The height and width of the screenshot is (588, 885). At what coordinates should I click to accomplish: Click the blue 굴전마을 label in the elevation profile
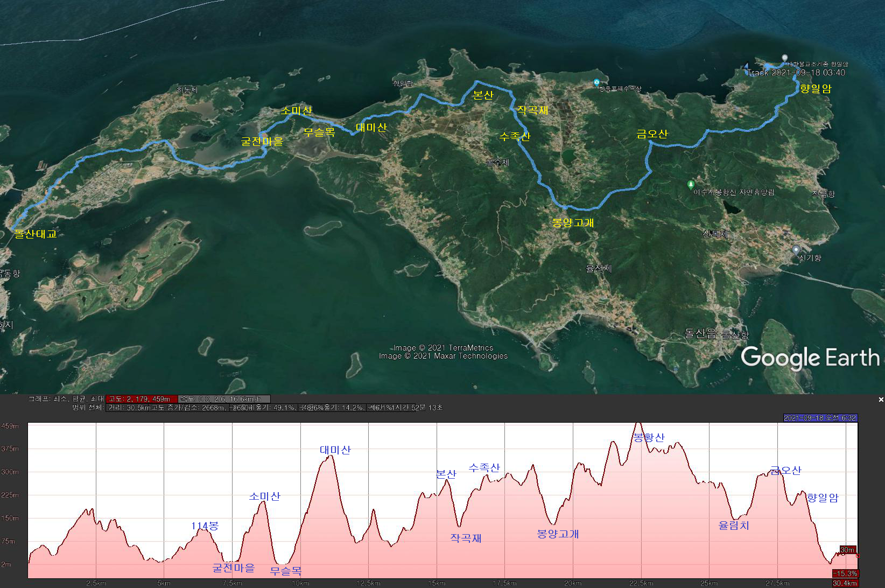click(234, 568)
